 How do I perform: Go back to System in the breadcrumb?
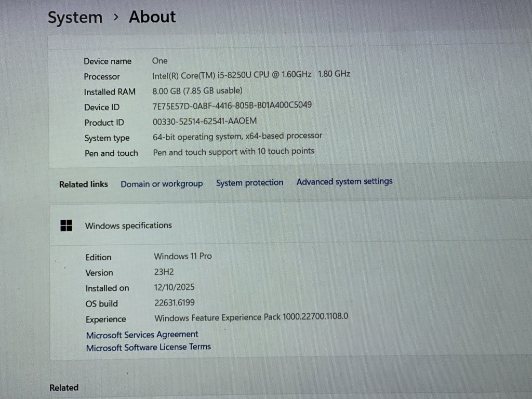pyautogui.click(x=75, y=18)
